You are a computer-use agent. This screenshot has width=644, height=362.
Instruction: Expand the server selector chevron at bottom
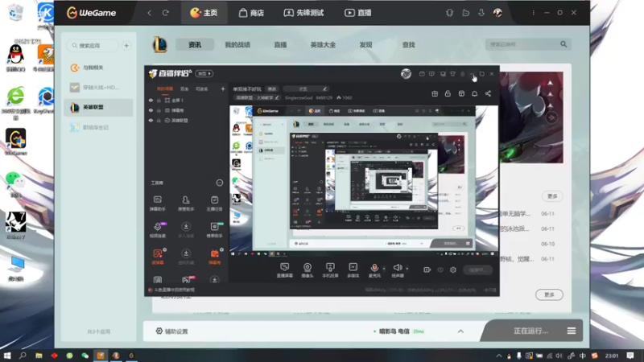(460, 331)
